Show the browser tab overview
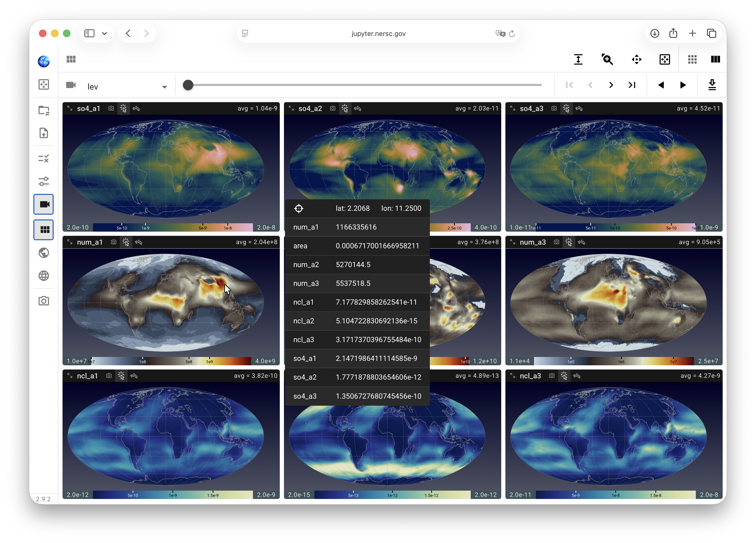 (x=711, y=33)
